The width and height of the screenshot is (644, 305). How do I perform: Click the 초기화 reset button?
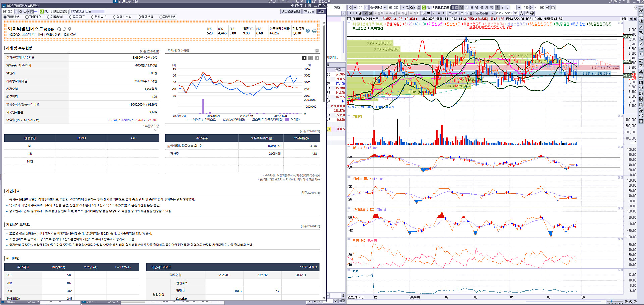[452, 13]
